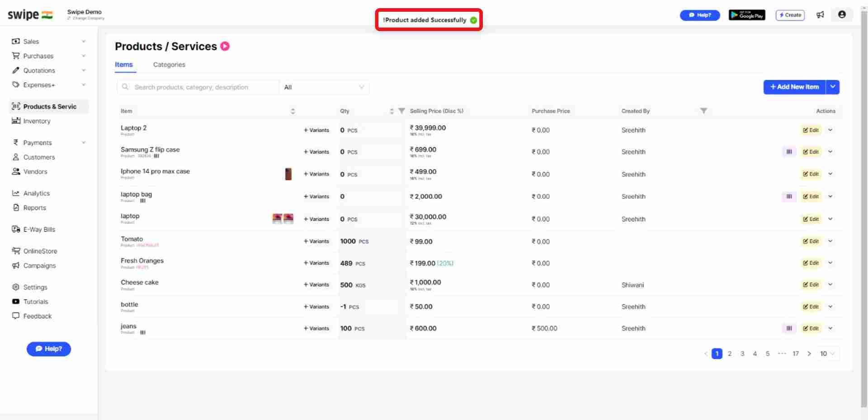Click the Purchases cart icon
The image size is (868, 420).
(16, 56)
